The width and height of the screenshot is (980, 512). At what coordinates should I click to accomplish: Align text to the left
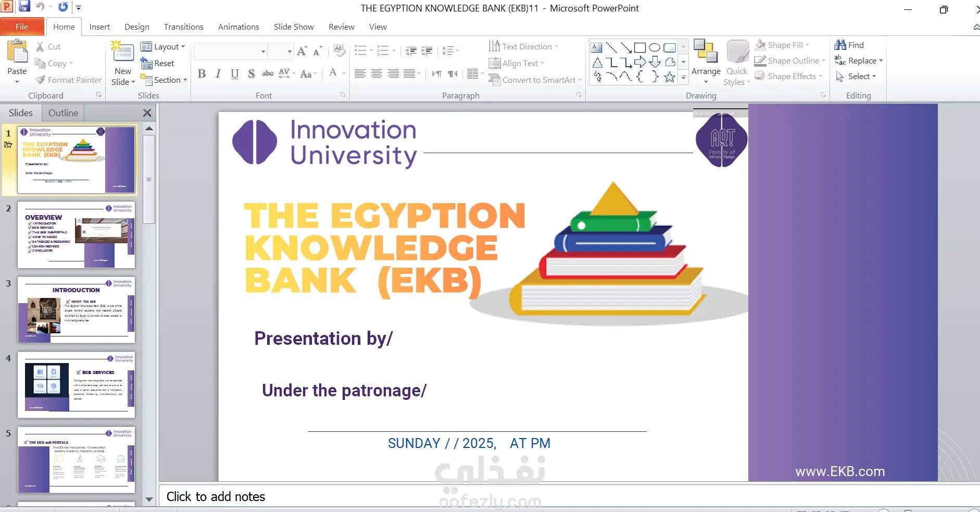click(360, 73)
